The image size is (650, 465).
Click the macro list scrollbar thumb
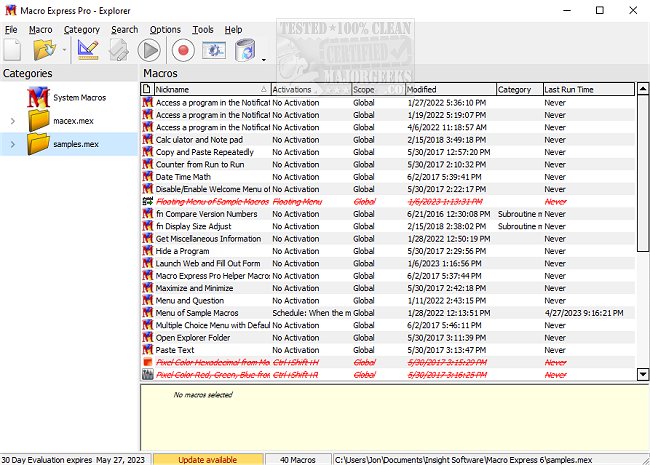coord(643,173)
